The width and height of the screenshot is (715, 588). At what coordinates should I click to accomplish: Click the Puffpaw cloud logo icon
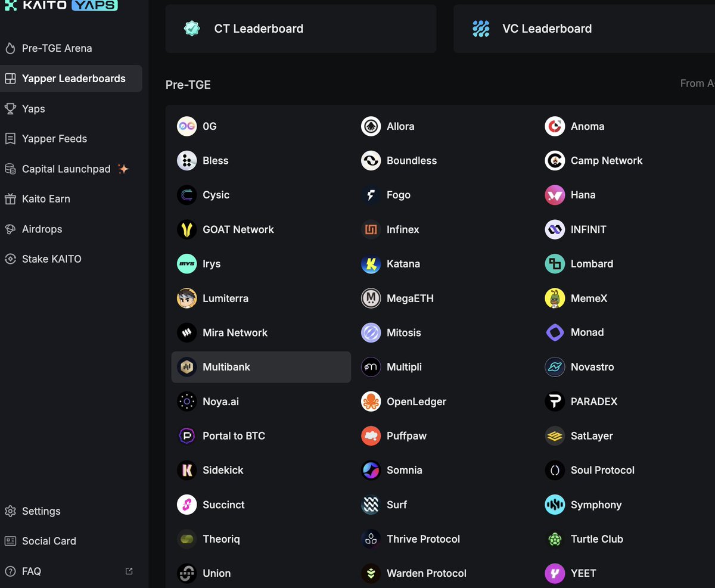[x=371, y=436]
